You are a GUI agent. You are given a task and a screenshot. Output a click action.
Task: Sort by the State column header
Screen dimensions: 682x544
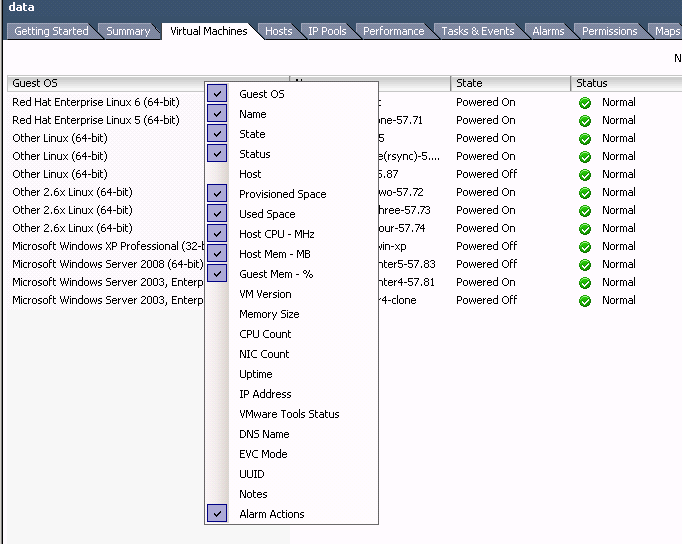click(x=511, y=83)
